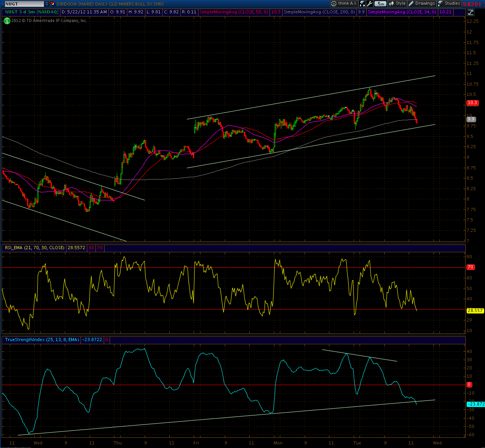Select the SimpleMovingAvg (CLOSE, 200, 0) label
Viewport: 485px width, 448px height.
tap(319, 12)
